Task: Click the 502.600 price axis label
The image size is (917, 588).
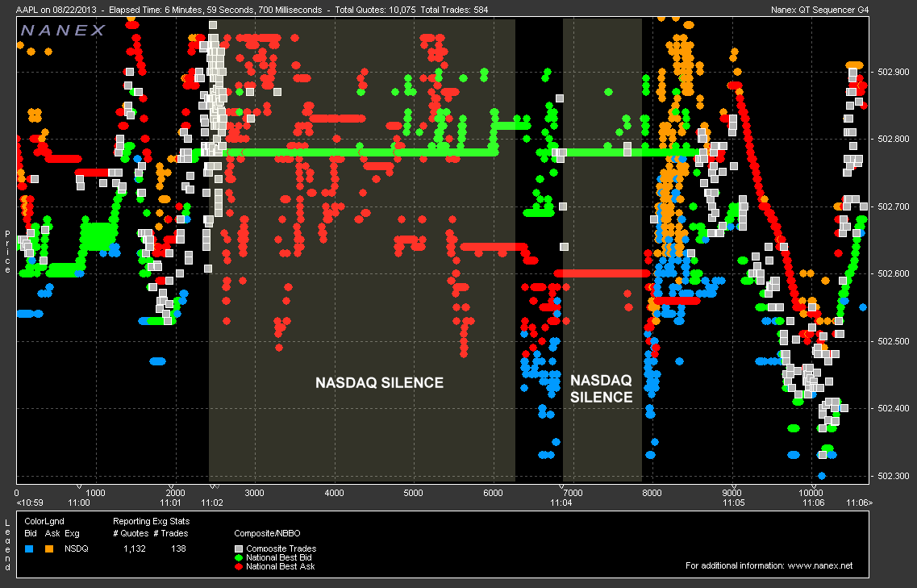Action: (894, 273)
